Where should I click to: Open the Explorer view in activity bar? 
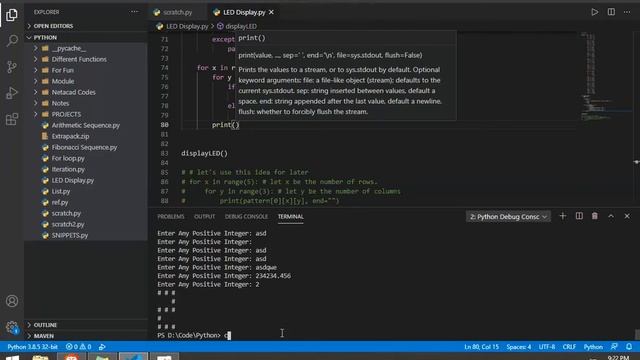pos(12,15)
